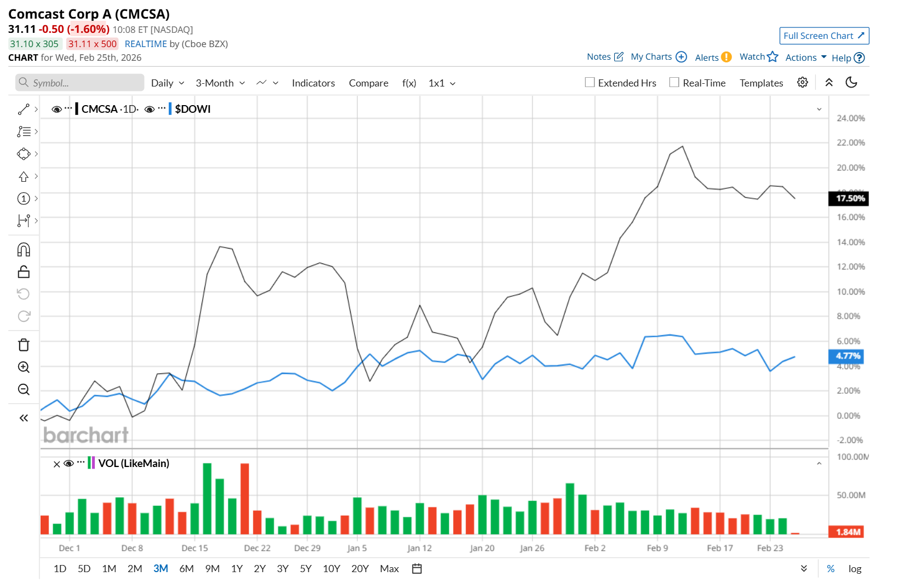Collapse the volume pane chevron

point(819,464)
